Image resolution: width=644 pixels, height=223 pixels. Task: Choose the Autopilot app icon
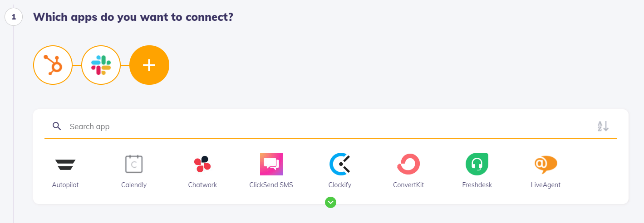[65, 164]
